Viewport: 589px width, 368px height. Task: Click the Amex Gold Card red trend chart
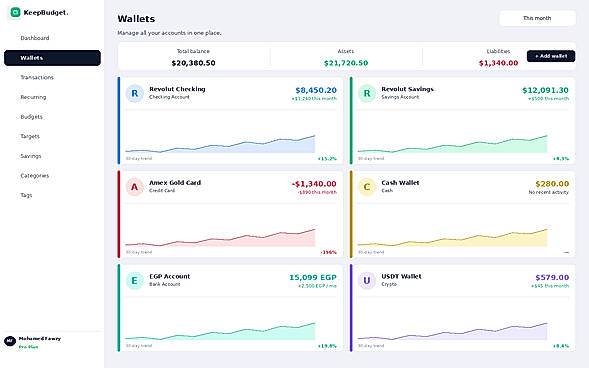click(x=220, y=238)
